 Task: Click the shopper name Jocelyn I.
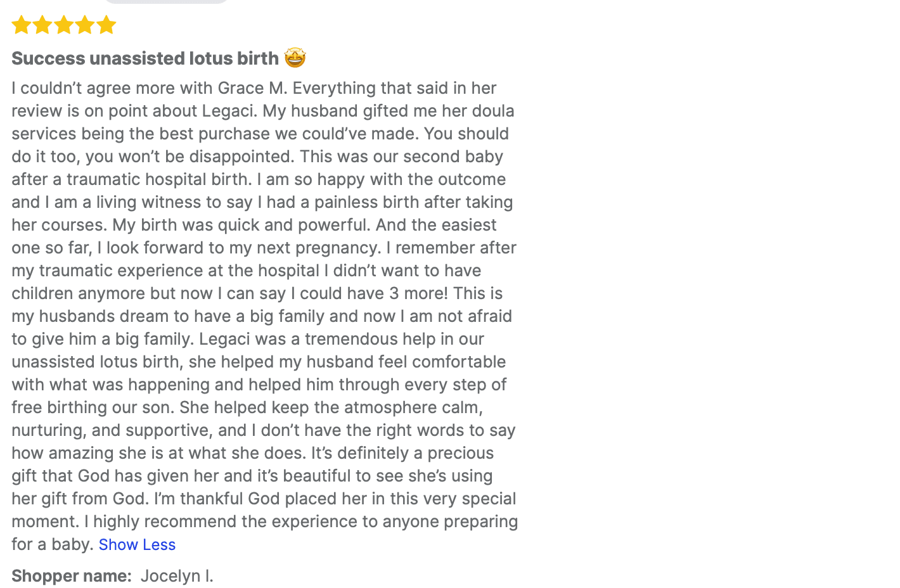point(177,576)
